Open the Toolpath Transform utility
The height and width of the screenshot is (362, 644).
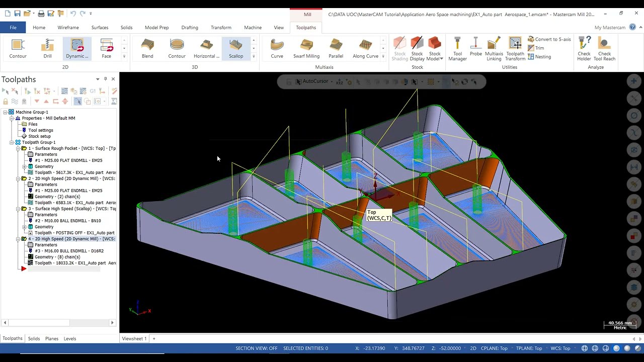pyautogui.click(x=515, y=49)
